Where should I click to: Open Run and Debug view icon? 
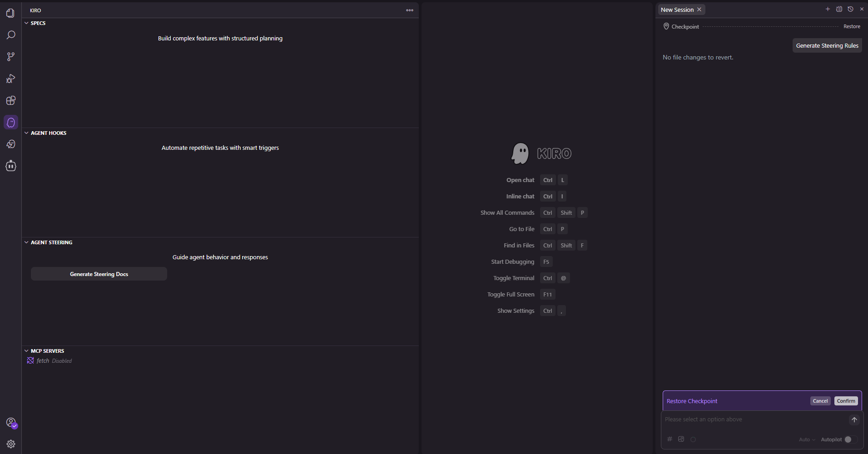pos(10,79)
